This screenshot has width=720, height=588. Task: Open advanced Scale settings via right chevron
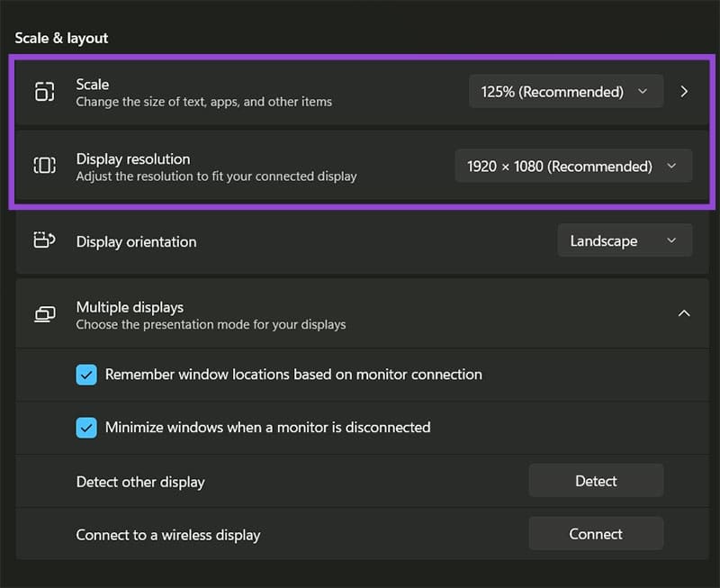pyautogui.click(x=684, y=92)
